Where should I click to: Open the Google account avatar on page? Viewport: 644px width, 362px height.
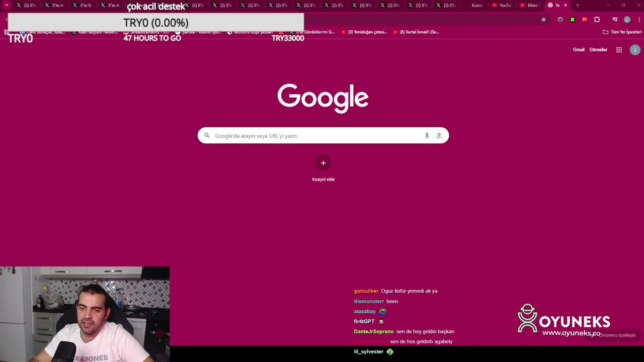point(635,50)
